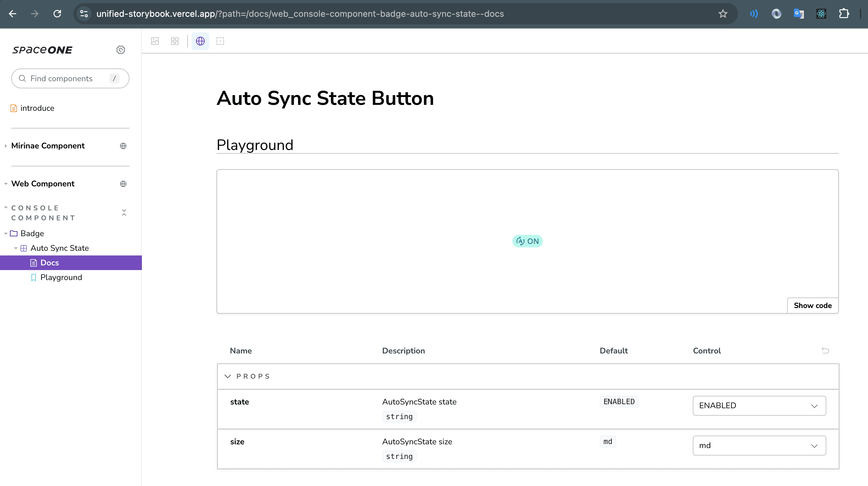The height and width of the screenshot is (486, 868).
Task: Open the React Developer Tools extension
Action: pyautogui.click(x=821, y=14)
